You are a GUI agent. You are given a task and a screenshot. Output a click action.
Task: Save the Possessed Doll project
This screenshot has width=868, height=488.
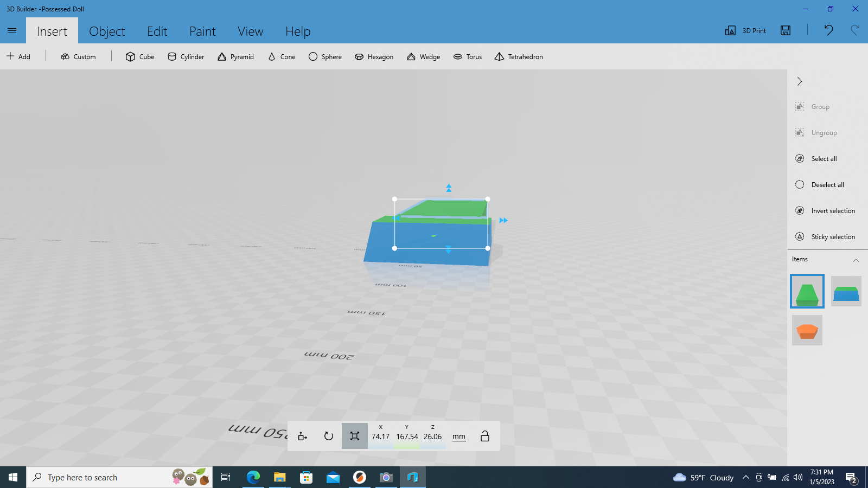785,31
